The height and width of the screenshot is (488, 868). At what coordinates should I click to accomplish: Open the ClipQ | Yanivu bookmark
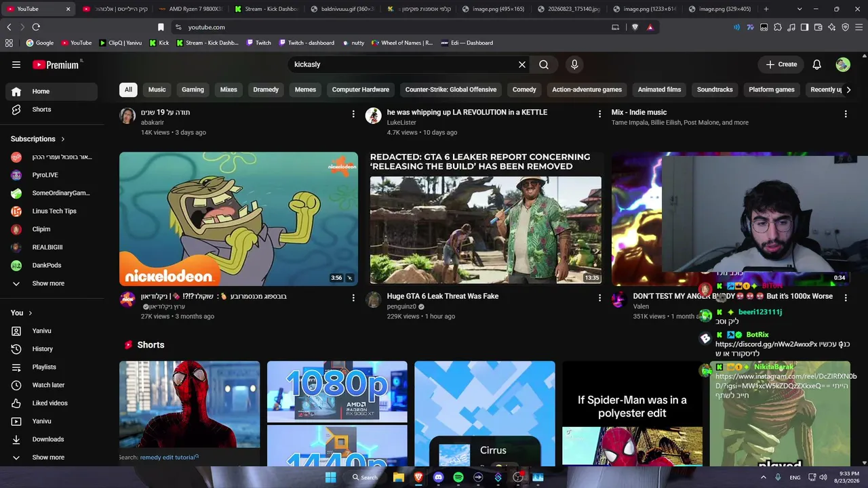[x=120, y=43]
